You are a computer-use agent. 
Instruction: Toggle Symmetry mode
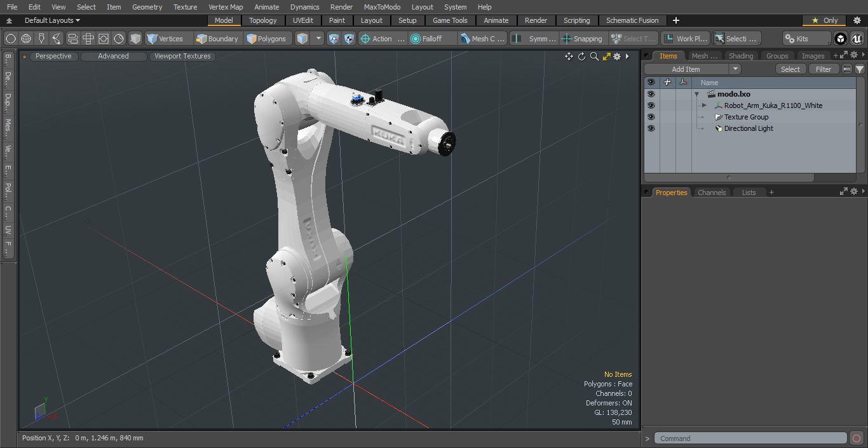click(x=534, y=39)
